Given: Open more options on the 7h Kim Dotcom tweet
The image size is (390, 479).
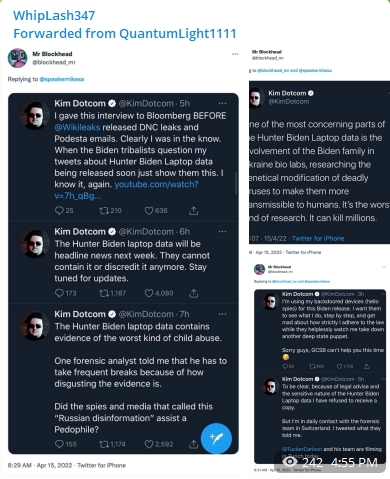Looking at the screenshot, I should click(x=222, y=314).
